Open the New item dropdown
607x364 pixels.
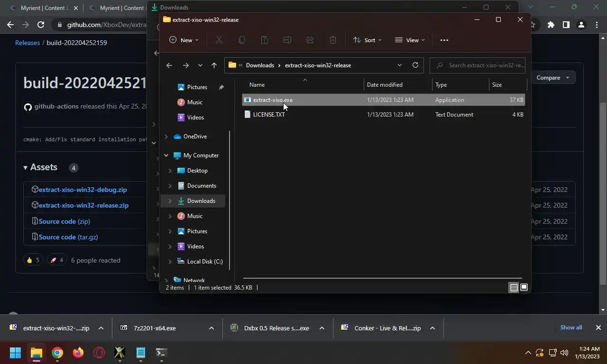(184, 40)
